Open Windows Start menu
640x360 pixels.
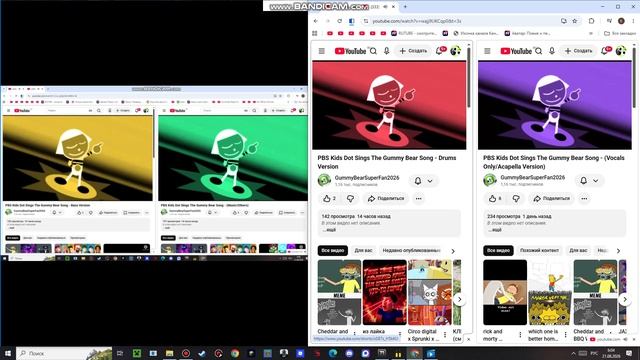coord(8,353)
